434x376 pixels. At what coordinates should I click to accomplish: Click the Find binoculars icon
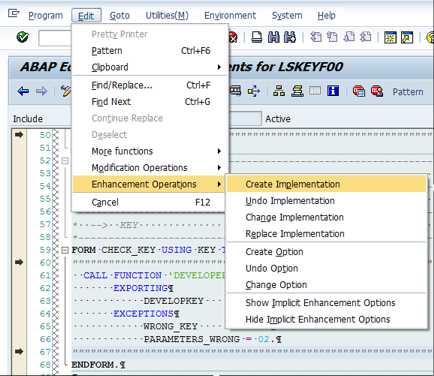(274, 37)
